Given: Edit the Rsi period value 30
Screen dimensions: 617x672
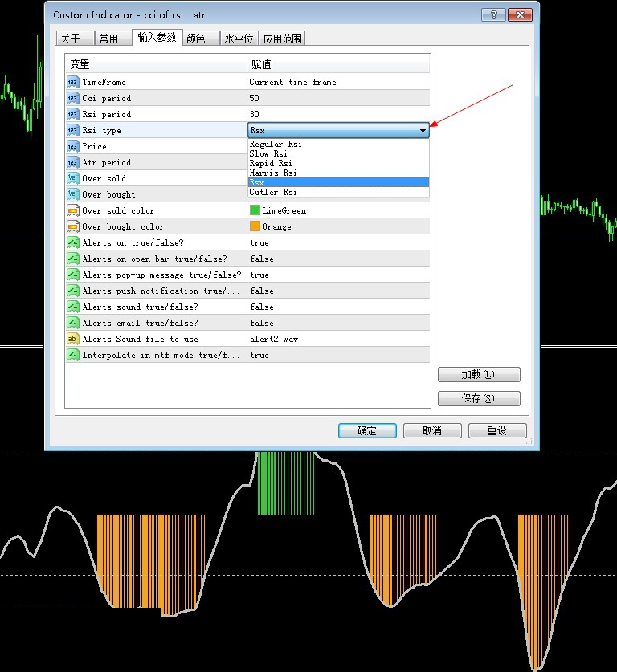Looking at the screenshot, I should point(338,114).
